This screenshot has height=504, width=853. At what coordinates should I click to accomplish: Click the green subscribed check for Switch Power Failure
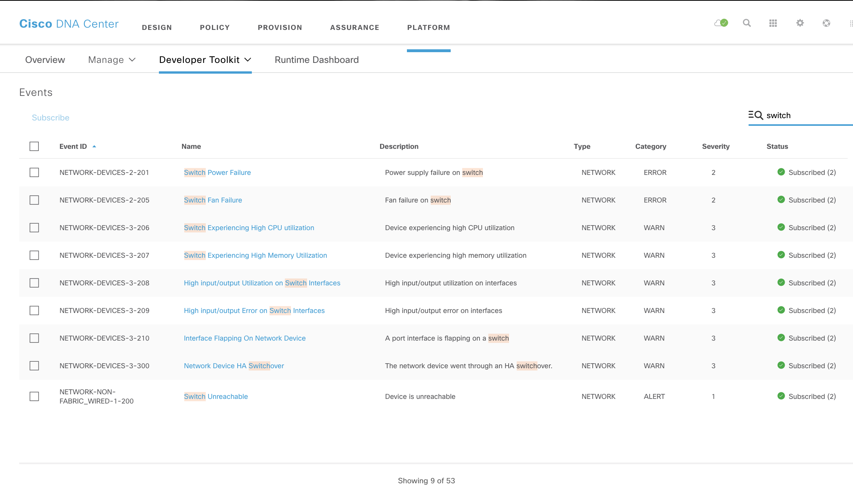[x=781, y=172]
